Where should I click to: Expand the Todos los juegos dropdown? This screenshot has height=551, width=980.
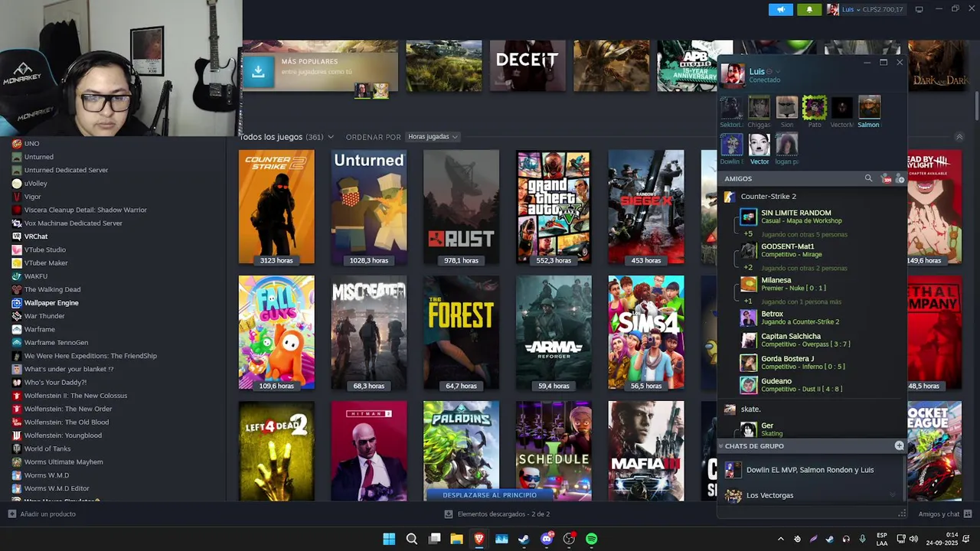pyautogui.click(x=331, y=137)
